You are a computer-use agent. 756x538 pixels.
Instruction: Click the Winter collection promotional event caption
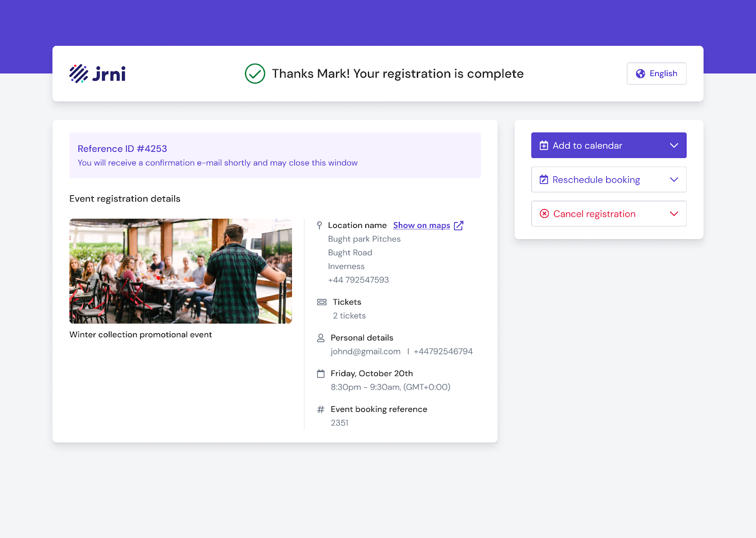[x=141, y=335]
